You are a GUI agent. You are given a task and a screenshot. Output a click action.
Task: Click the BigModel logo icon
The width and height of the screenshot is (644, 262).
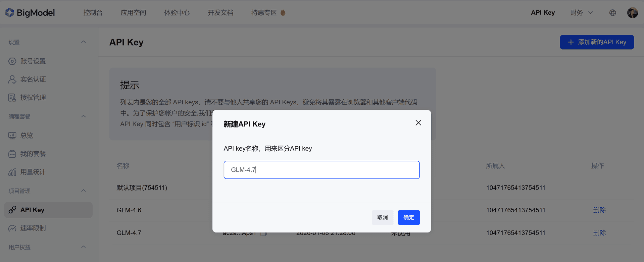10,12
